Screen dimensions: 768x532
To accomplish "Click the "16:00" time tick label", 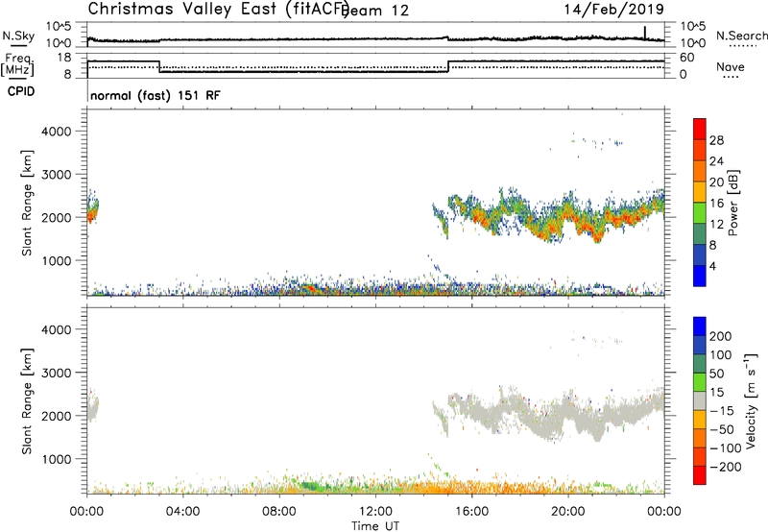I will pos(471,512).
